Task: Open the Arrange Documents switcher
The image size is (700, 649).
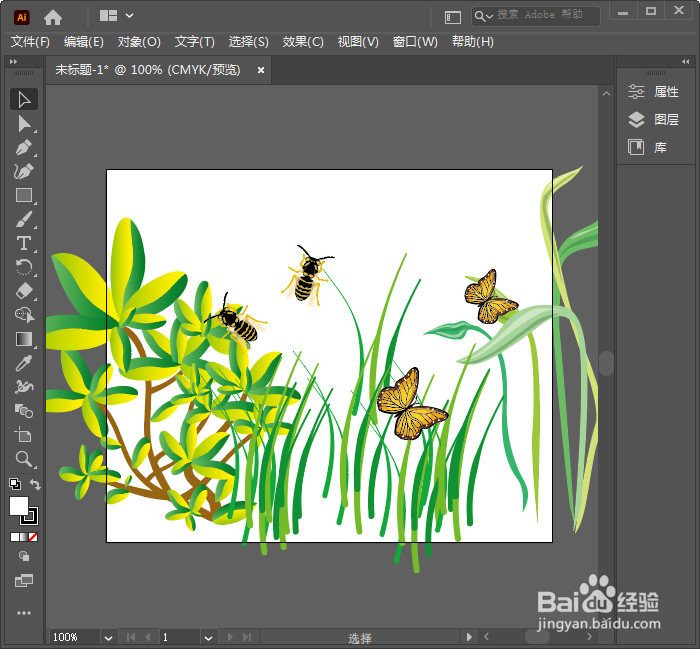Action: pos(116,16)
